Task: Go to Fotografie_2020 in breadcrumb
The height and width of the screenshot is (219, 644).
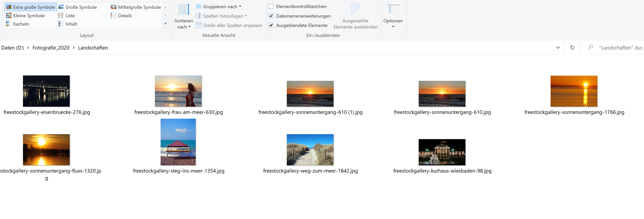Action: click(x=51, y=48)
